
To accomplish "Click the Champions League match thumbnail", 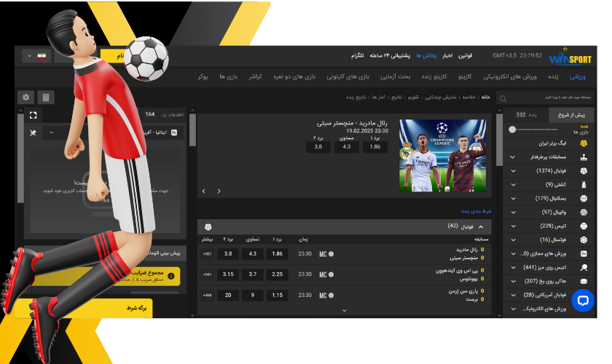I will [442, 155].
